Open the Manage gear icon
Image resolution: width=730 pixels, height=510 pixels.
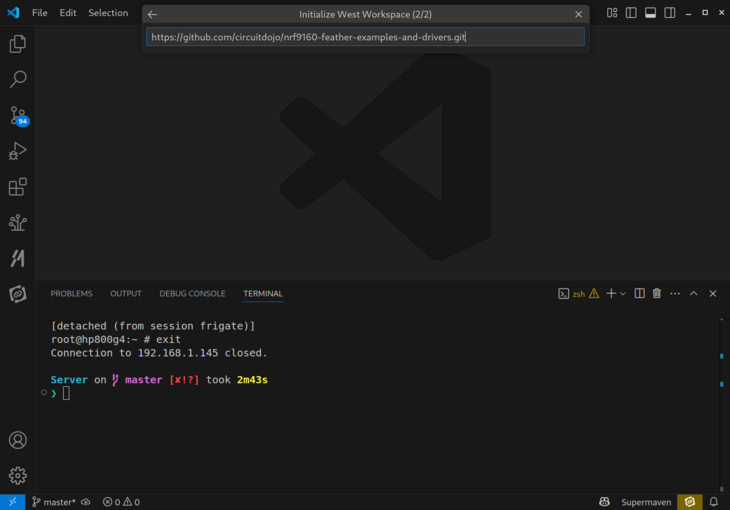(x=18, y=476)
